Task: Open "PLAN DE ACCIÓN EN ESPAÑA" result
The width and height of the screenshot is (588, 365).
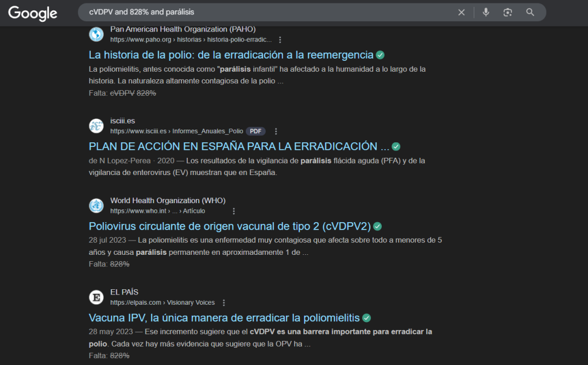Action: [x=239, y=146]
